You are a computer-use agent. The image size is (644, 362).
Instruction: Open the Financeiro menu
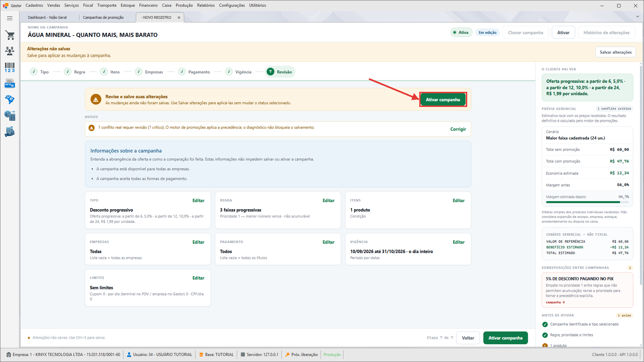click(148, 5)
